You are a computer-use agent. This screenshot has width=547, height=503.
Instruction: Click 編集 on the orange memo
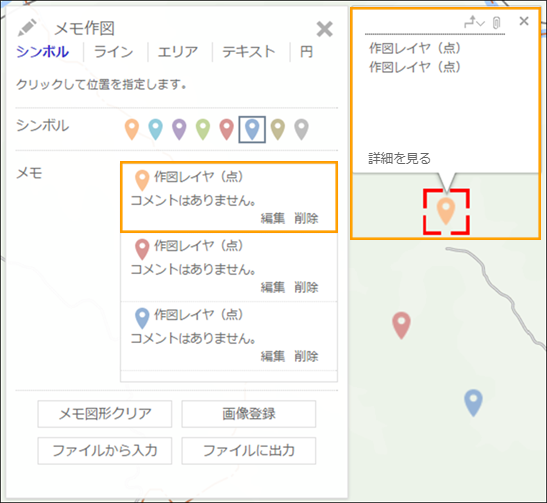[x=273, y=218]
